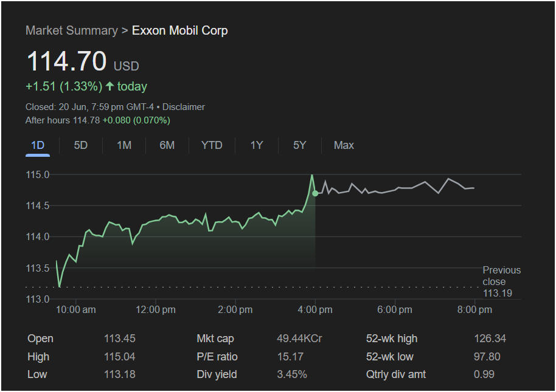
Task: Open the Disclaimer link
Action: tap(184, 107)
